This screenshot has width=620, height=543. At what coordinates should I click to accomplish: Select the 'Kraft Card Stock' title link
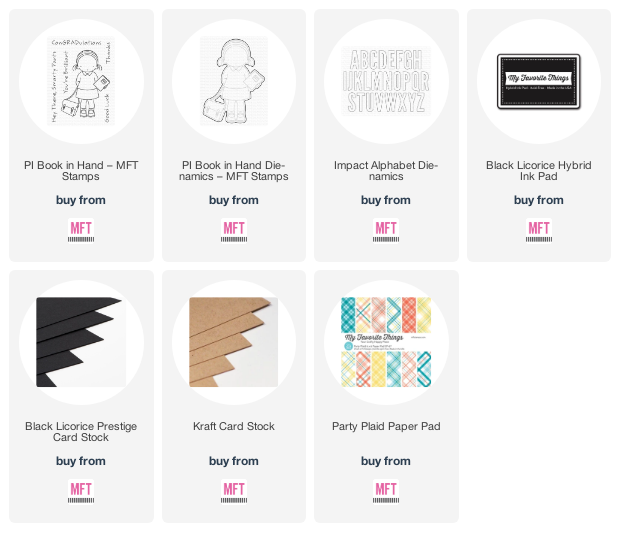point(234,426)
